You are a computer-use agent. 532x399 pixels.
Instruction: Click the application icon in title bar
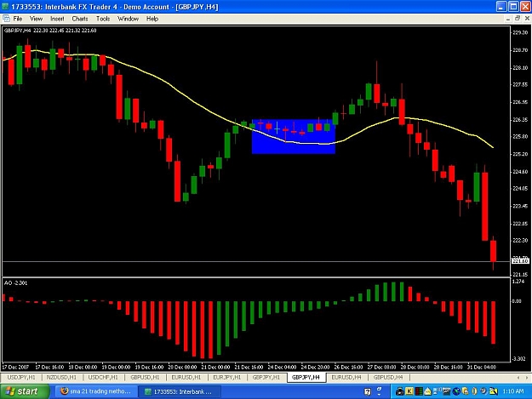[5, 7]
